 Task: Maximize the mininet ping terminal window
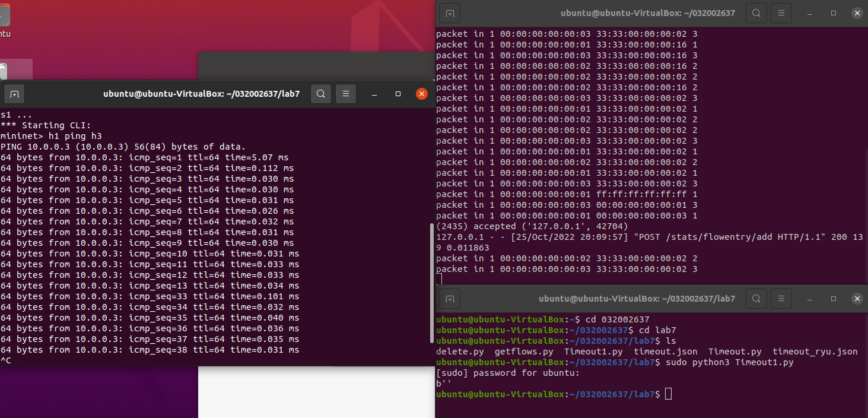[x=398, y=94]
